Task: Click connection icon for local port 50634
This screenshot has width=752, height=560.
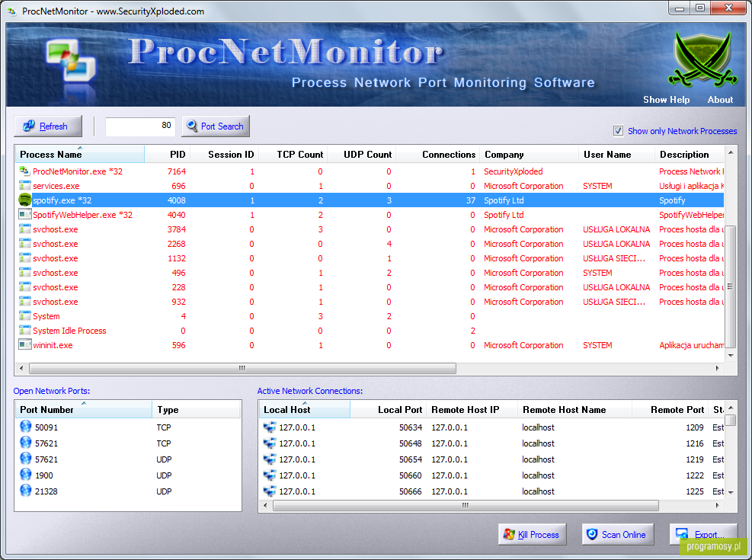Action: click(270, 427)
